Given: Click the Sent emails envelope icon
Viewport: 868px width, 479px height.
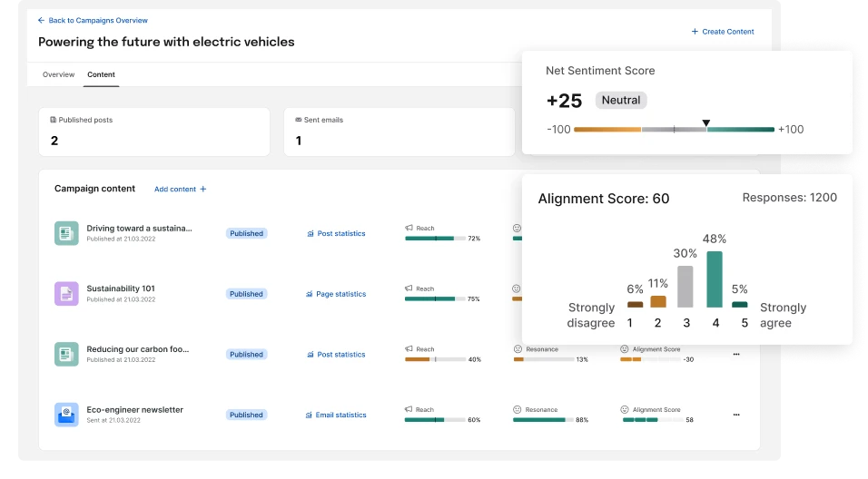Looking at the screenshot, I should point(299,120).
